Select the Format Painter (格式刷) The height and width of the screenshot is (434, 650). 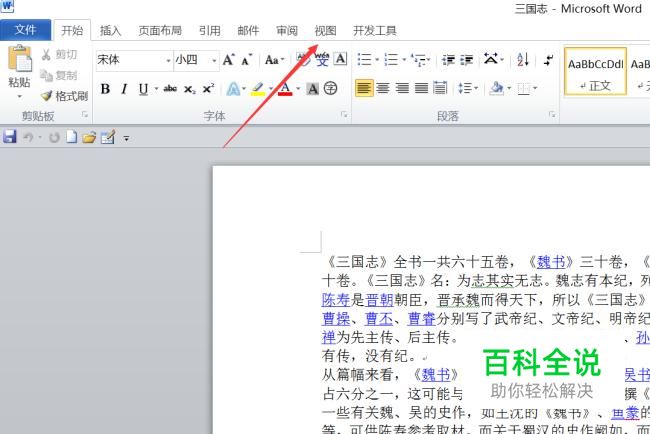point(64,96)
